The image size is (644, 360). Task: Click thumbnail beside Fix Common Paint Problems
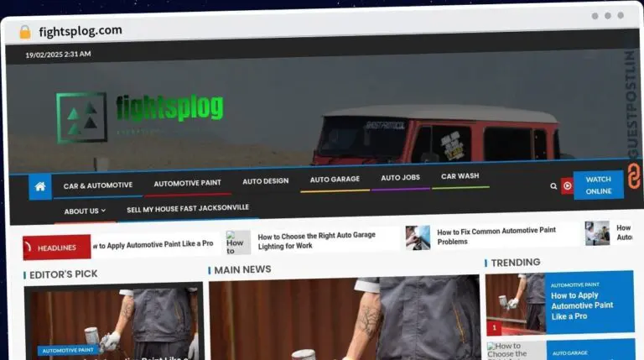[x=418, y=237]
